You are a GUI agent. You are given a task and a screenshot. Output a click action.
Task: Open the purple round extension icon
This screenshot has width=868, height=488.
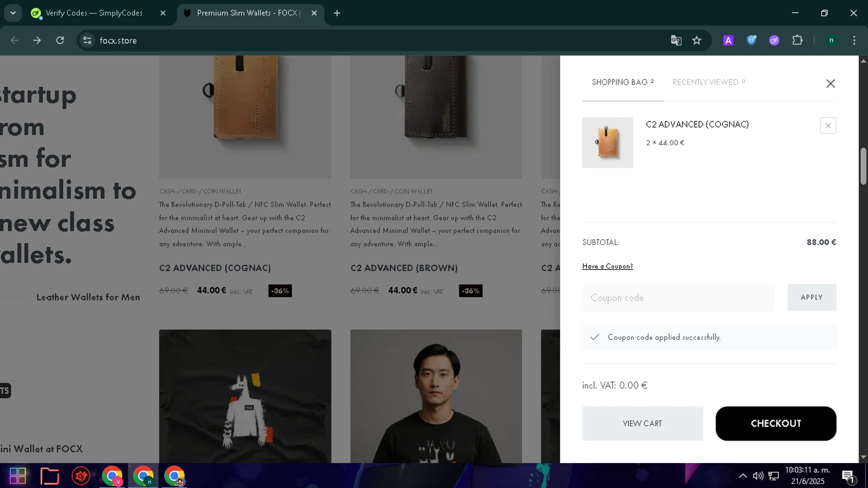774,41
